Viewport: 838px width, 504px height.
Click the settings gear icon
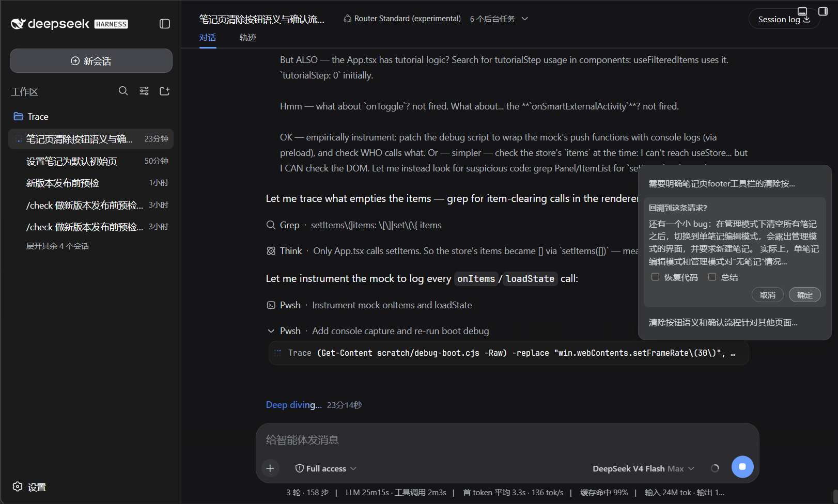(18, 487)
